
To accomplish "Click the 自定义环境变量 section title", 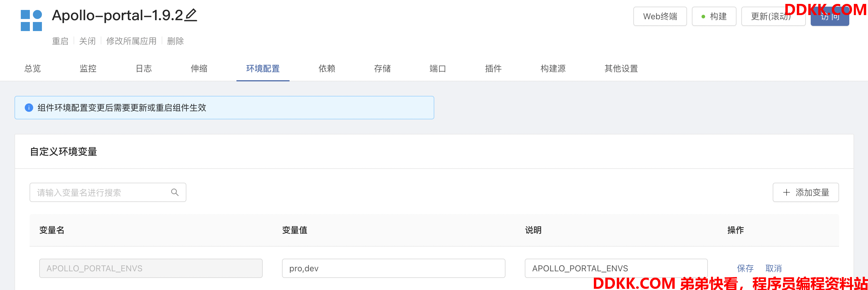I will [63, 152].
